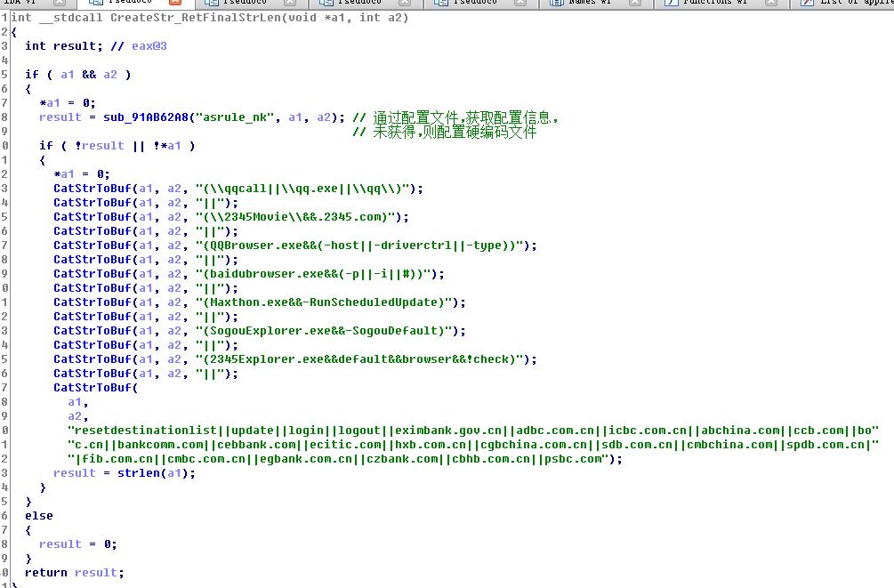Click the eax@3 register comment
This screenshot has width=894, height=588.
[149, 46]
